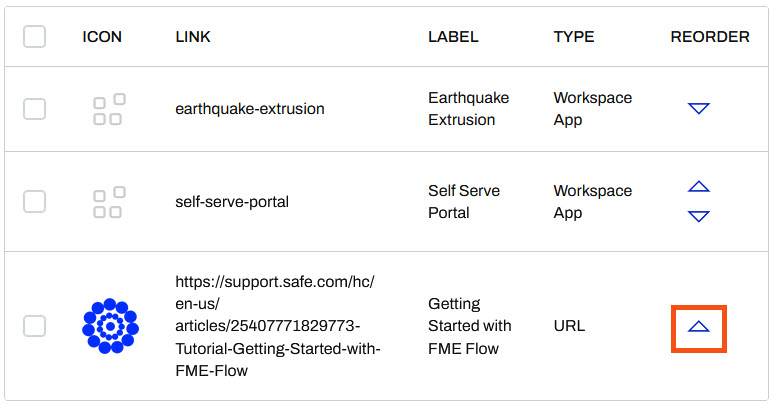The width and height of the screenshot is (772, 404).
Task: Click the earthquake-extrusion workspace app icon
Action: point(109,109)
